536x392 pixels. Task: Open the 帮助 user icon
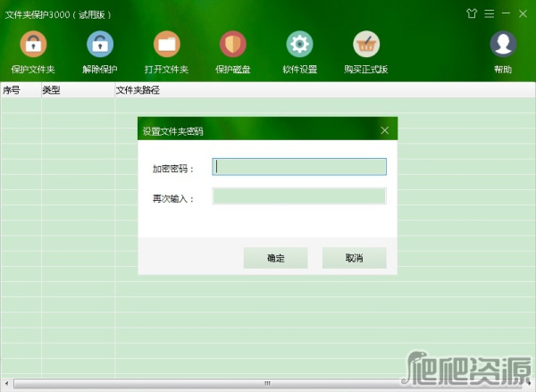(x=503, y=44)
